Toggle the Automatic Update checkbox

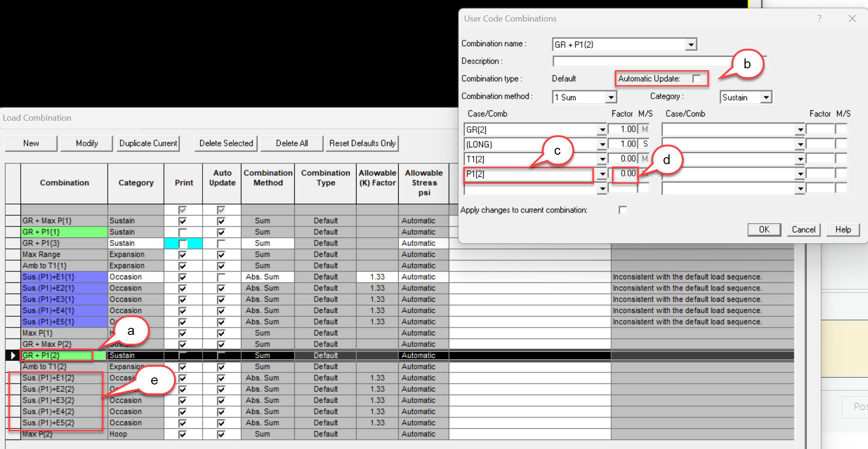coord(697,79)
